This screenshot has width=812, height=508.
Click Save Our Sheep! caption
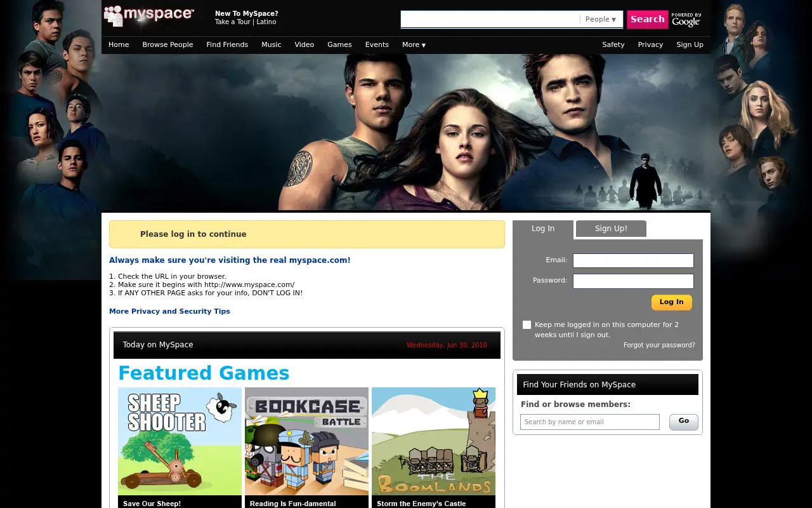(152, 504)
